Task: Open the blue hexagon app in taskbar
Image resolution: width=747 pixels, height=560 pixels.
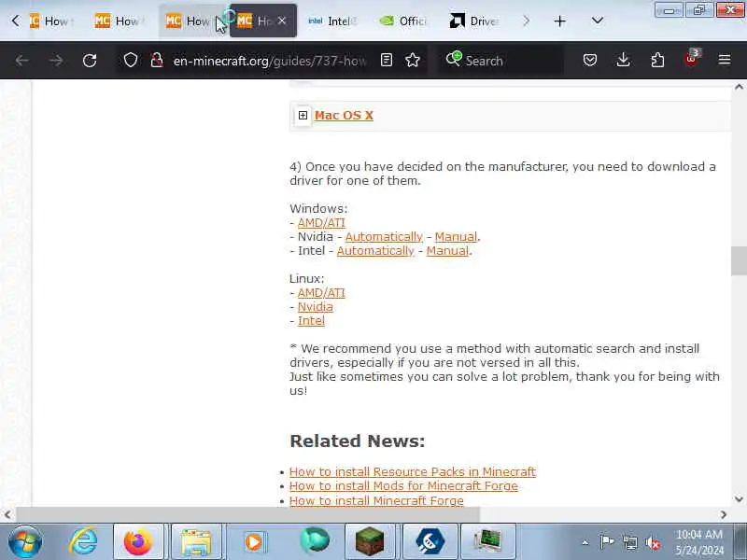Action: coord(430,541)
